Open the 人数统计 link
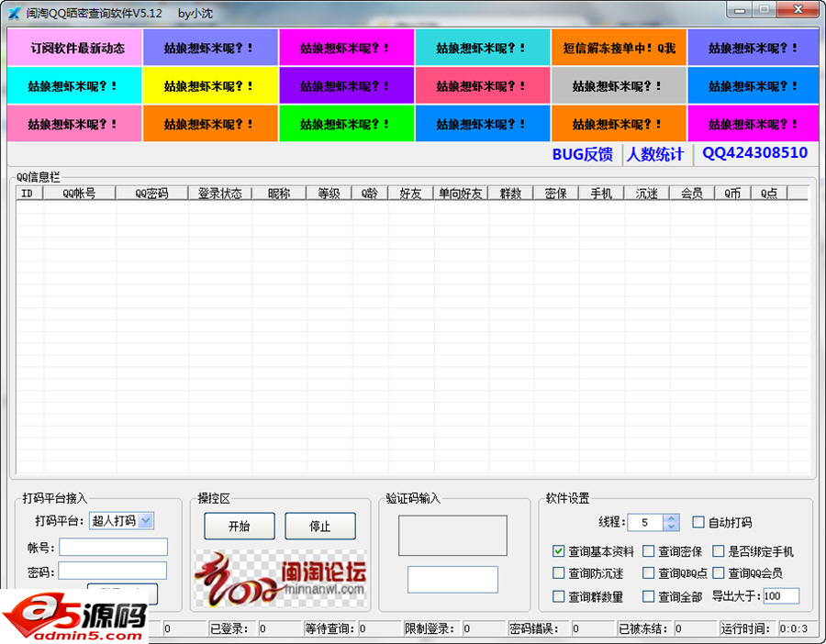This screenshot has width=826, height=644. click(654, 154)
